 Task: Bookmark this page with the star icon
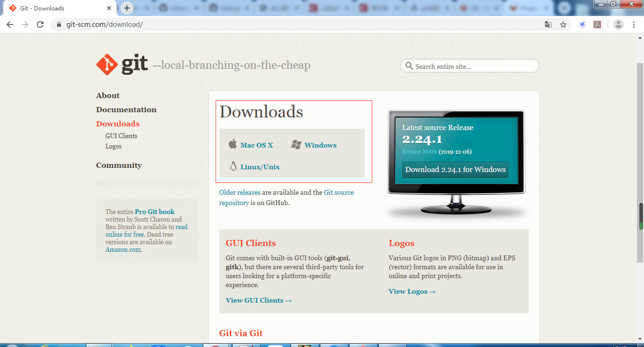pyautogui.click(x=563, y=25)
